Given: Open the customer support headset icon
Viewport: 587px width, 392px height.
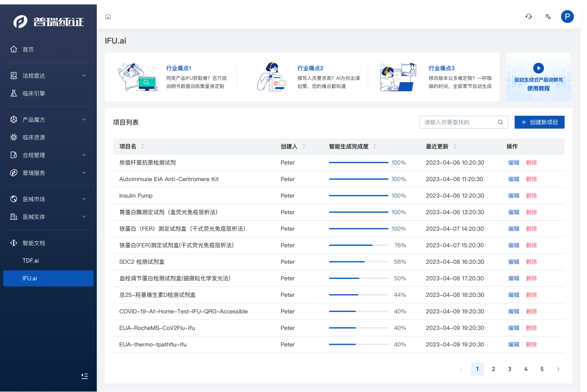Looking at the screenshot, I should pos(528,17).
